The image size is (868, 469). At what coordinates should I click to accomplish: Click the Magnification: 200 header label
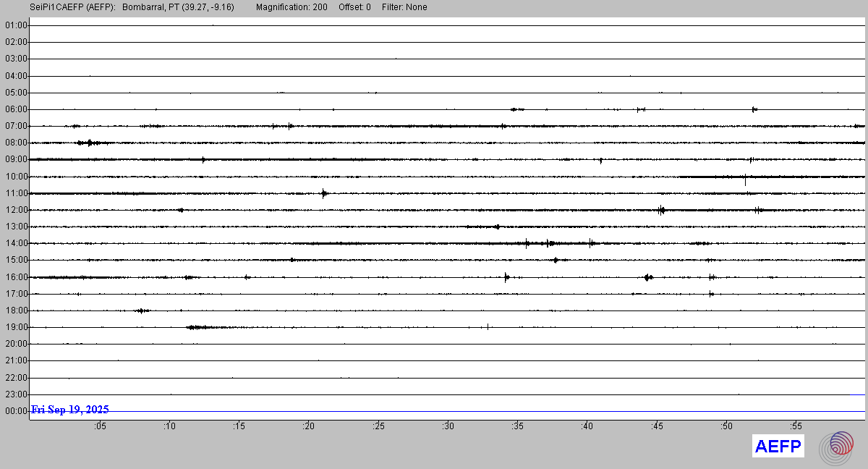click(292, 7)
